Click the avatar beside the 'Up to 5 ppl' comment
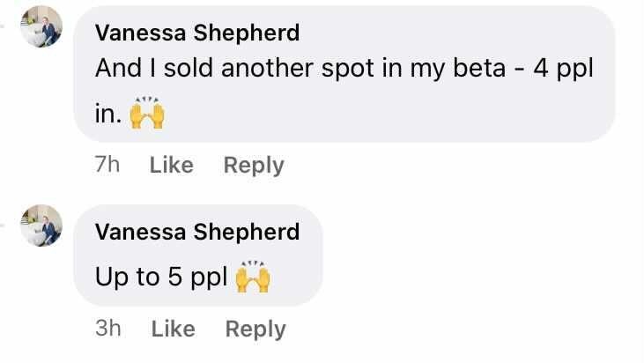The width and height of the screenshot is (644, 363). (41, 226)
